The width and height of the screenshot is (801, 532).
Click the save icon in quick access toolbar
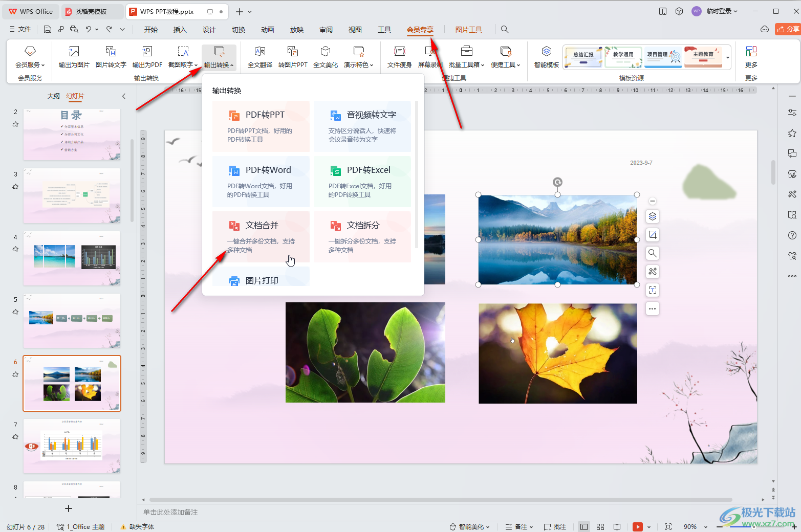(47, 29)
